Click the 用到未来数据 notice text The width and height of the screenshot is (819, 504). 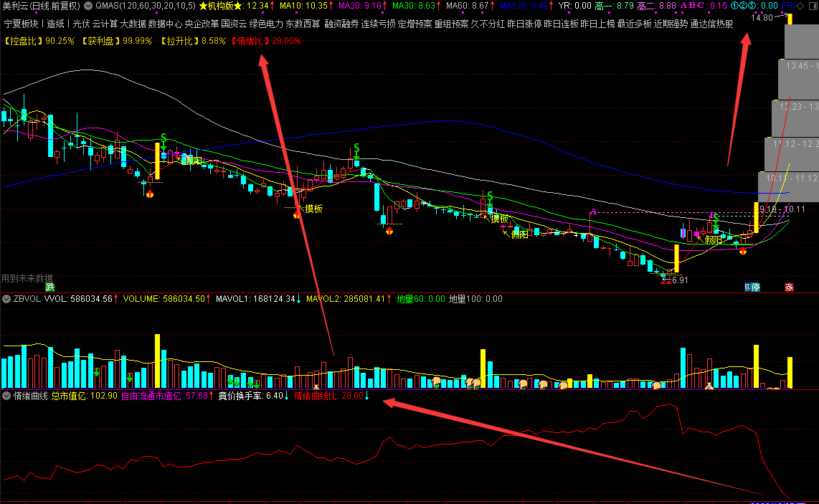pyautogui.click(x=27, y=278)
